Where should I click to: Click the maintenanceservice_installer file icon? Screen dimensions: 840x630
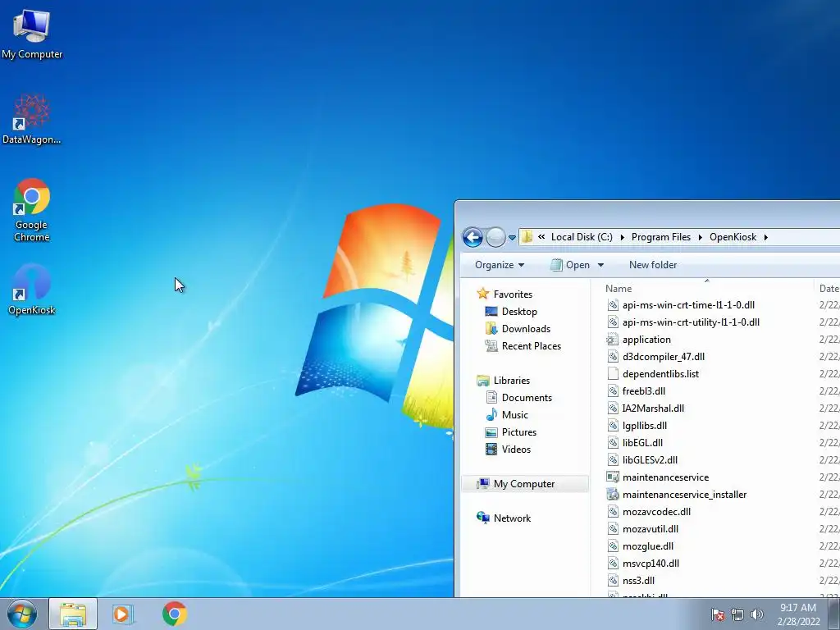click(613, 494)
